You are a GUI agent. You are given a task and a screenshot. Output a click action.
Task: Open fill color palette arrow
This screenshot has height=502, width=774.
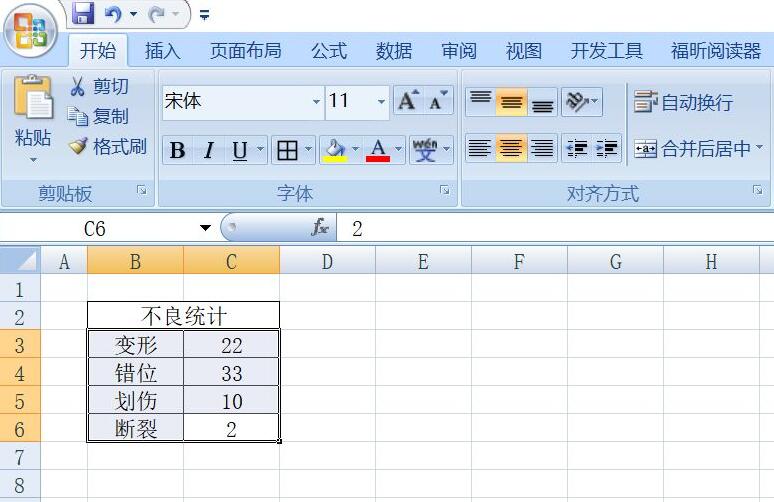pyautogui.click(x=355, y=149)
